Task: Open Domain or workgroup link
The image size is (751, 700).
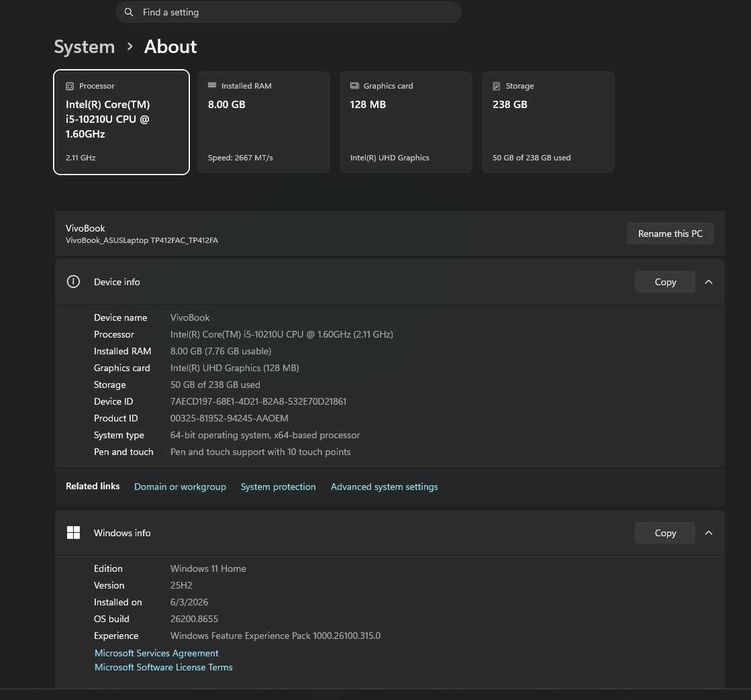Action: coord(180,486)
